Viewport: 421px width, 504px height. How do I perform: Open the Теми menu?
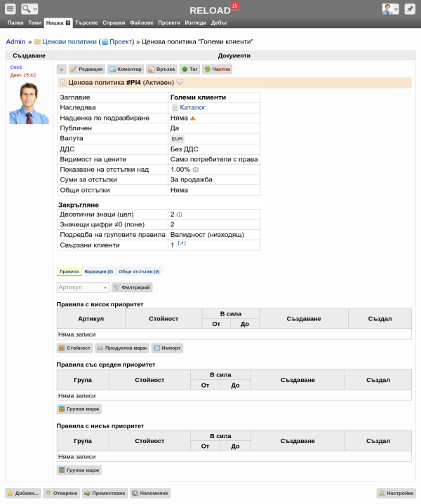pyautogui.click(x=35, y=23)
